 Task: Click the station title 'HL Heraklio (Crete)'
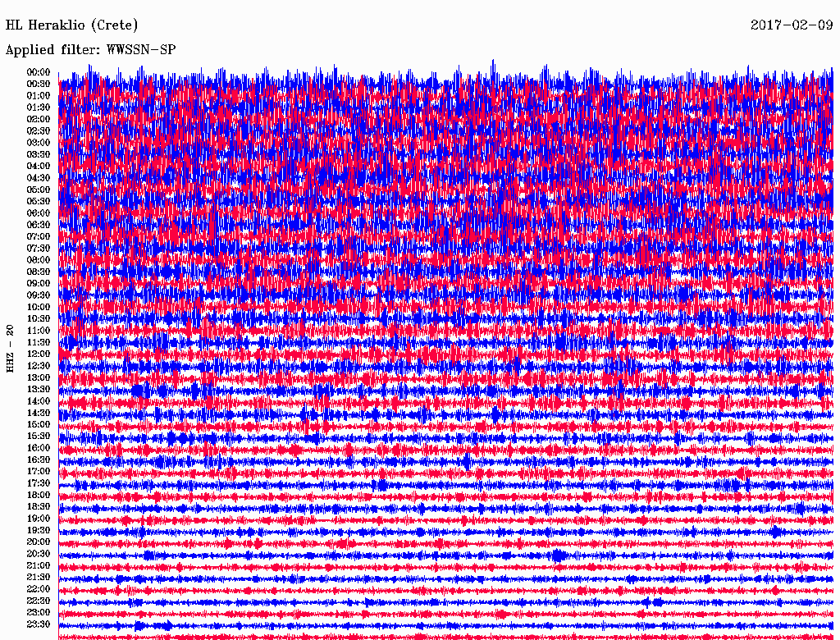(72, 25)
